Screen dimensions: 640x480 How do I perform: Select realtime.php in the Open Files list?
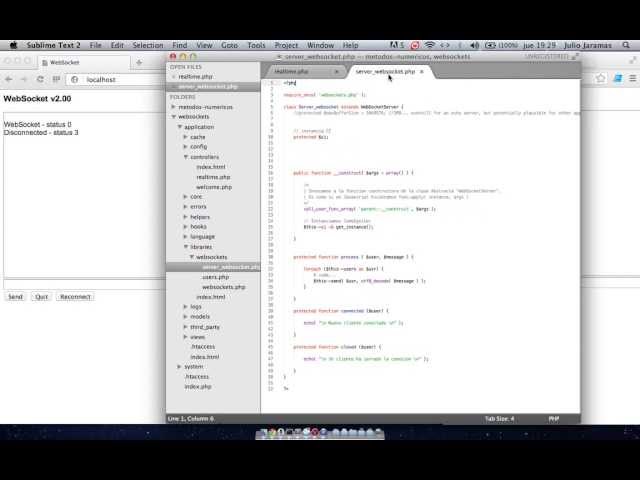click(x=196, y=77)
